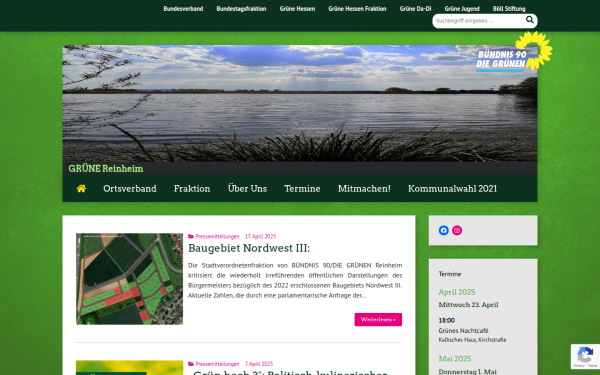Open the Grüne Hessen Fraktion link
This screenshot has height=375, width=600.
coord(357,9)
